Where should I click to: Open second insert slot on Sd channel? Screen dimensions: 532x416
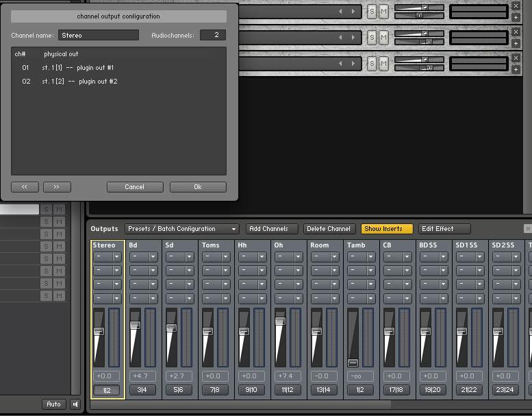point(180,271)
